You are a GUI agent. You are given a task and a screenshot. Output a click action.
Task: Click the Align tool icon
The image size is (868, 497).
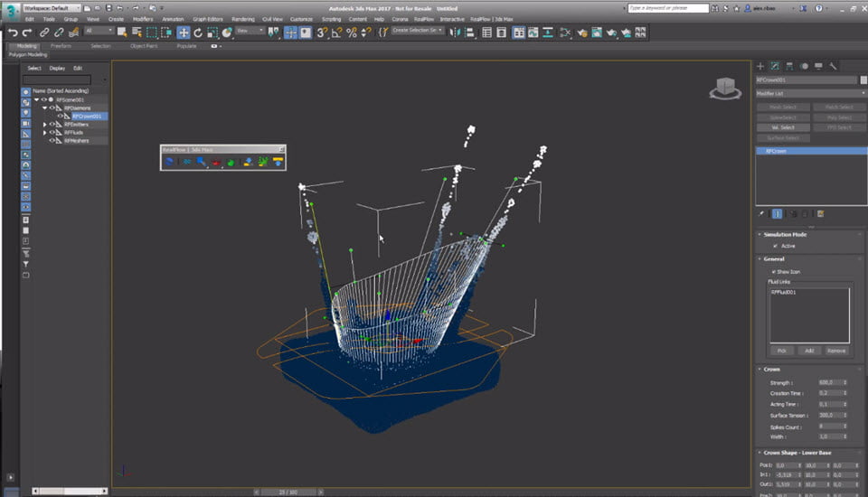pyautogui.click(x=470, y=33)
